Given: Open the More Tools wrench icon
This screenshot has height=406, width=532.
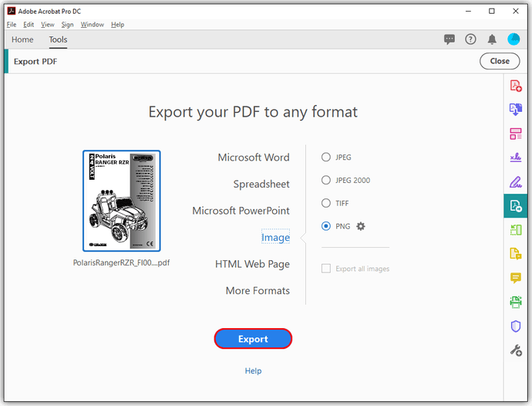Looking at the screenshot, I should (516, 350).
